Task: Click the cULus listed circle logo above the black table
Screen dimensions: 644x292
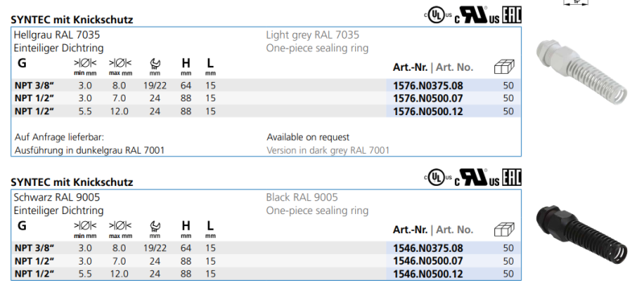Action: pos(438,178)
